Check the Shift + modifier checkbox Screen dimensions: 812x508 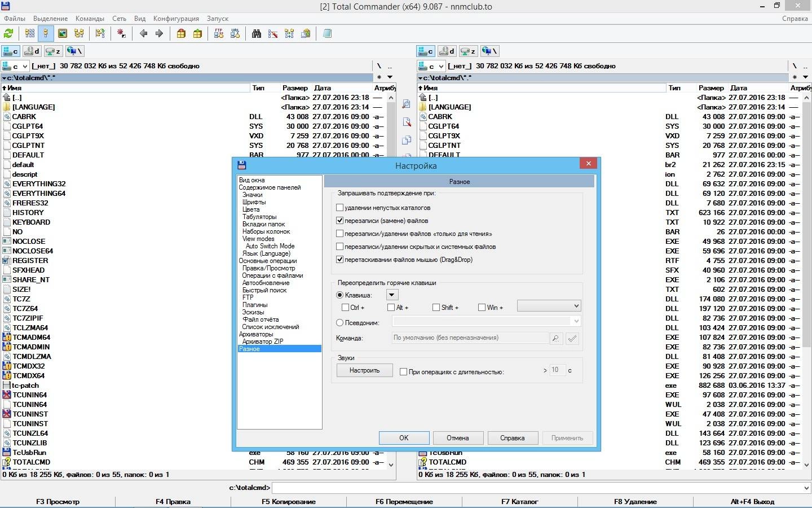click(436, 308)
